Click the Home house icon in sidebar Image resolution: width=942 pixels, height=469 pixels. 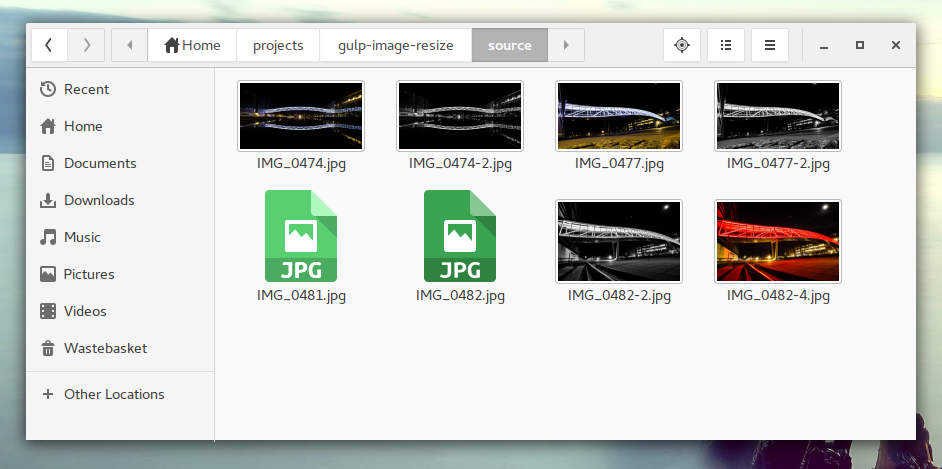click(x=48, y=126)
